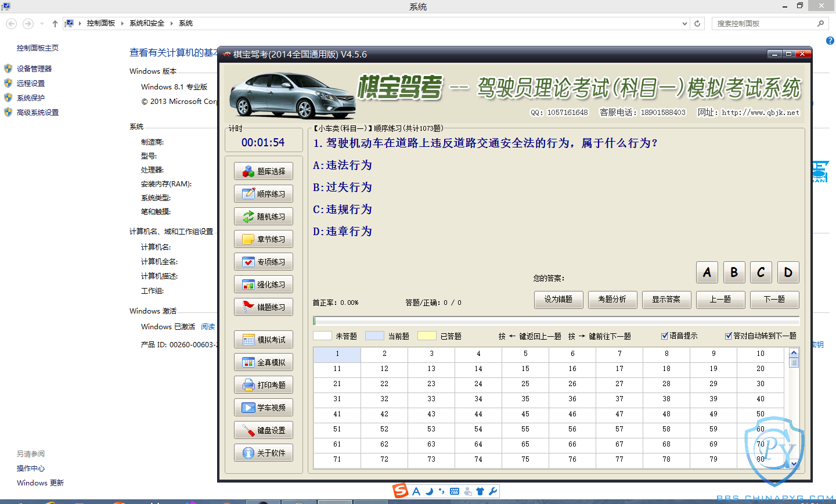Open 键盘设置 keyboard settings
Image resolution: width=836 pixels, height=504 pixels.
[264, 430]
